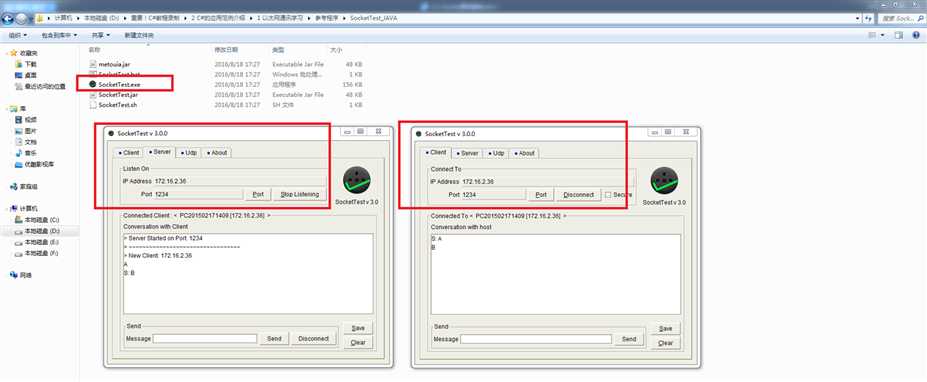Open the 视频 library
Image resolution: width=927 pixels, height=382 pixels.
pos(26,119)
